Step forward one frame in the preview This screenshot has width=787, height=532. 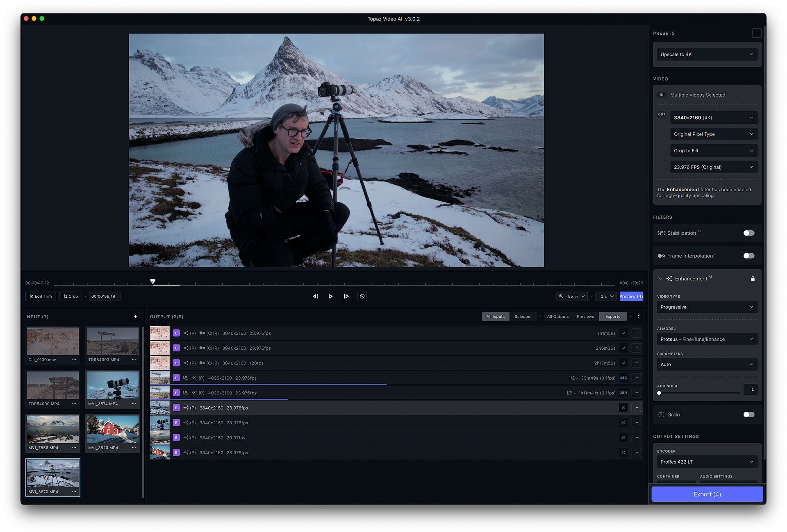point(346,296)
